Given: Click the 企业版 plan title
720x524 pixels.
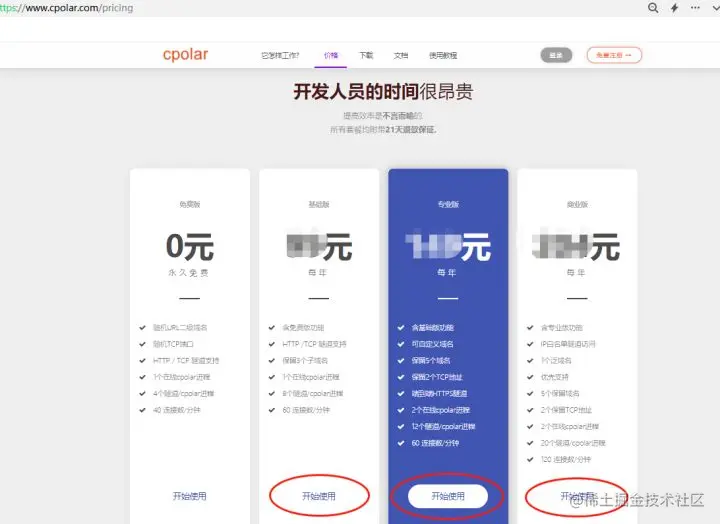Looking at the screenshot, I should click(x=577, y=204).
